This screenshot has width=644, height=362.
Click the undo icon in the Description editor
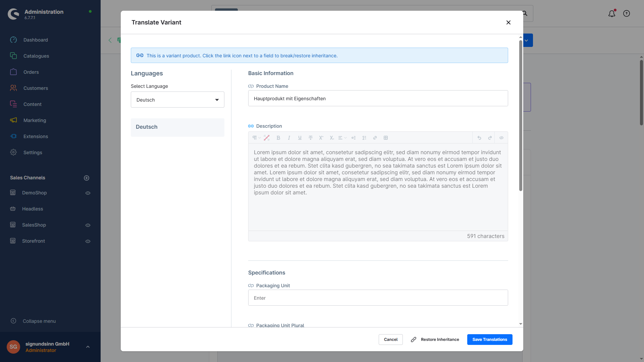479,138
